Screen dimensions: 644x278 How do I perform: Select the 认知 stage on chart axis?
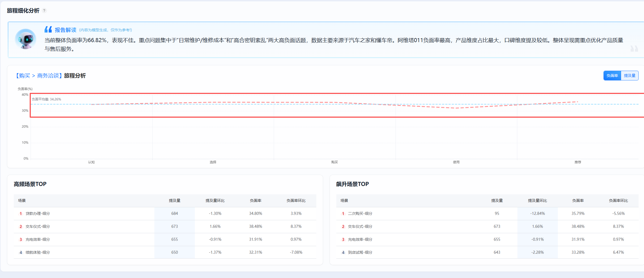(x=91, y=162)
